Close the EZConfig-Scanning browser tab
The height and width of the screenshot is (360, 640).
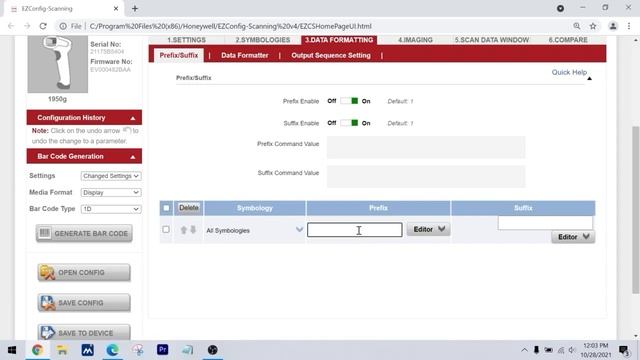[x=116, y=9]
